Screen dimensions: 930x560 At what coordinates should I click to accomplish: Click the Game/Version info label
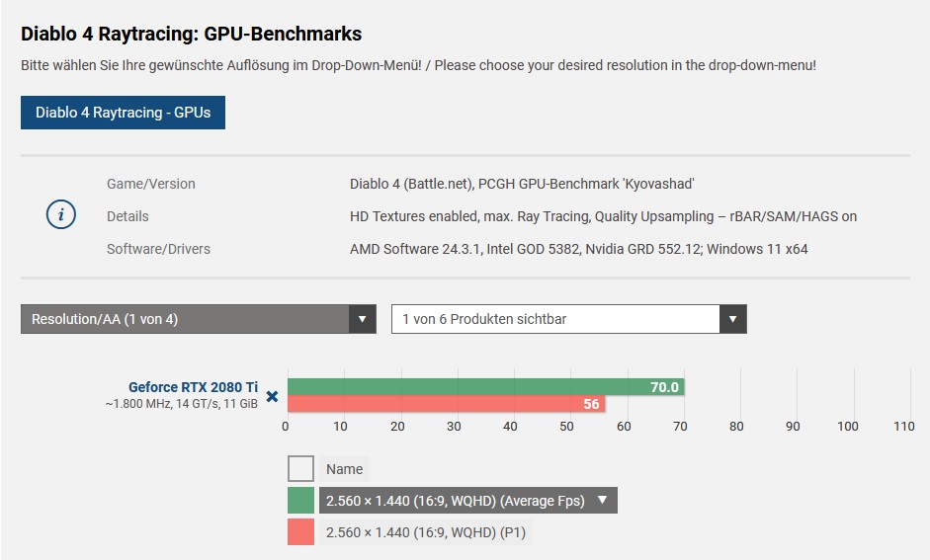150,184
